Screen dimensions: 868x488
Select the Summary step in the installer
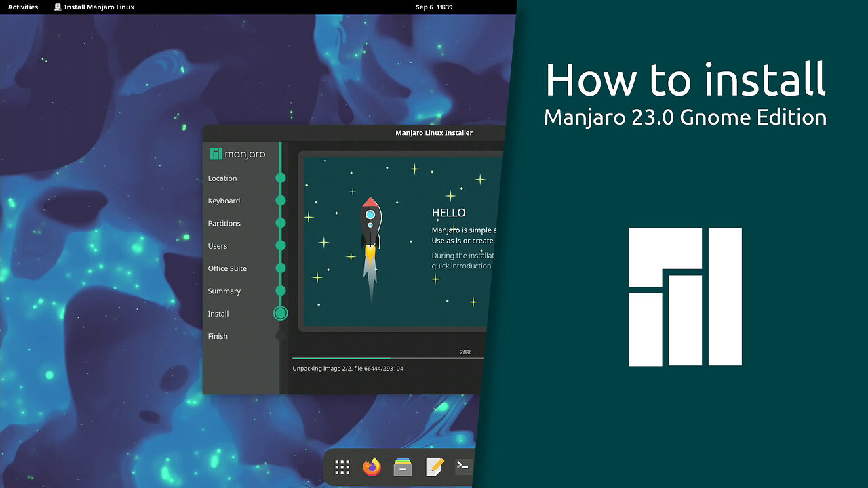coord(224,291)
